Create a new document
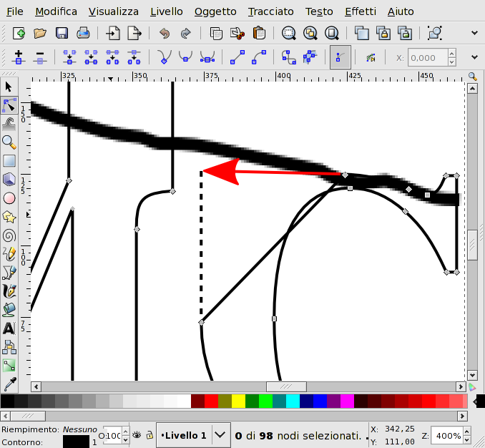The height and width of the screenshot is (448, 485). [19, 33]
